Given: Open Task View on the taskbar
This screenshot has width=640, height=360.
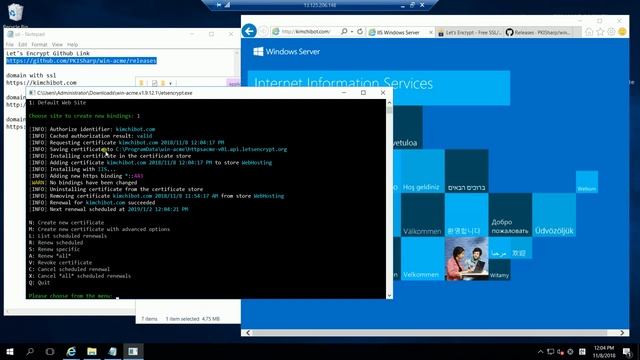Looking at the screenshot, I should pyautogui.click(x=50, y=351).
